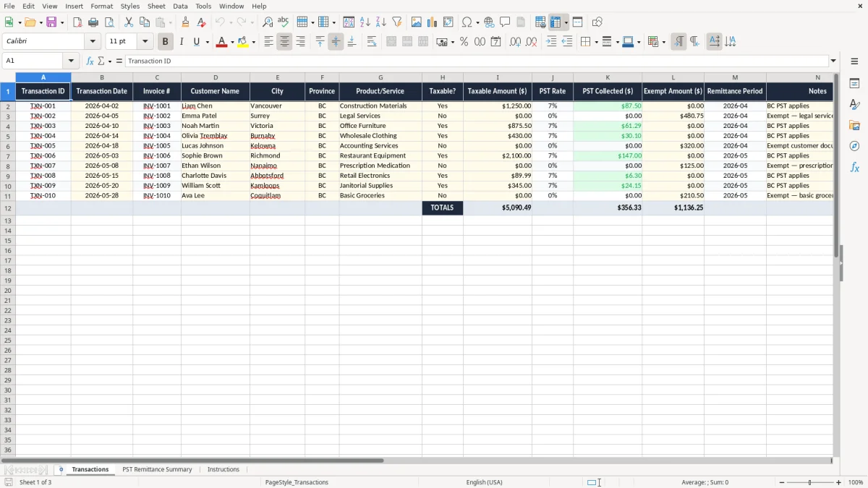Click the Define Print Area icon
Viewport: 868px width, 488px height.
[540, 22]
